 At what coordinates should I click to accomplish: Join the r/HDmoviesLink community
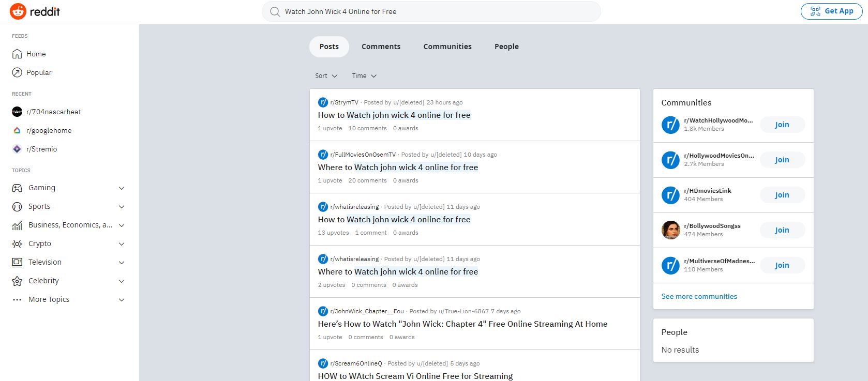782,195
